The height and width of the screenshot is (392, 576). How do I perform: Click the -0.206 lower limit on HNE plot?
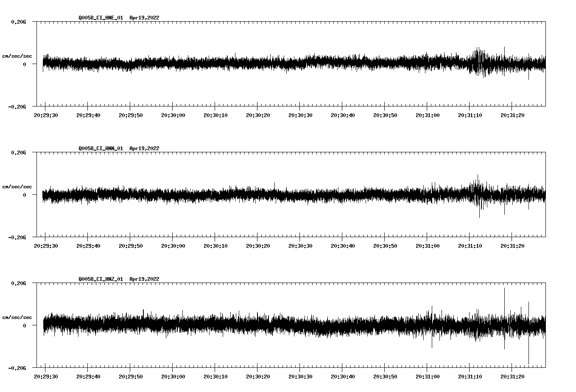click(17, 107)
